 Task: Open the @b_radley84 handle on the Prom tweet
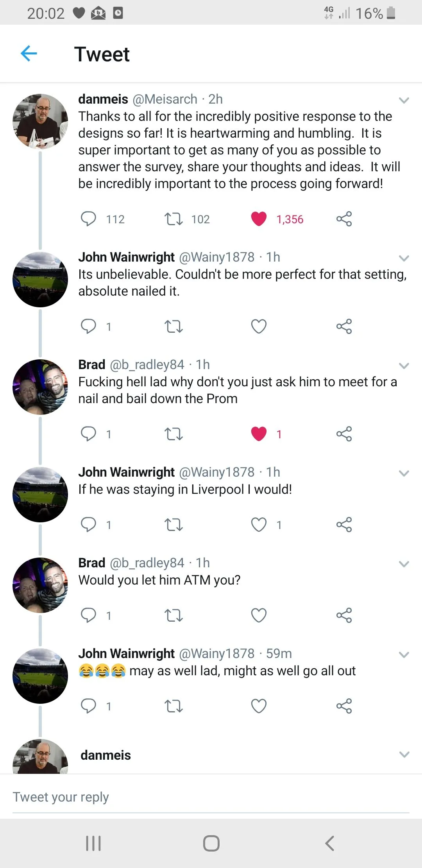(147, 364)
